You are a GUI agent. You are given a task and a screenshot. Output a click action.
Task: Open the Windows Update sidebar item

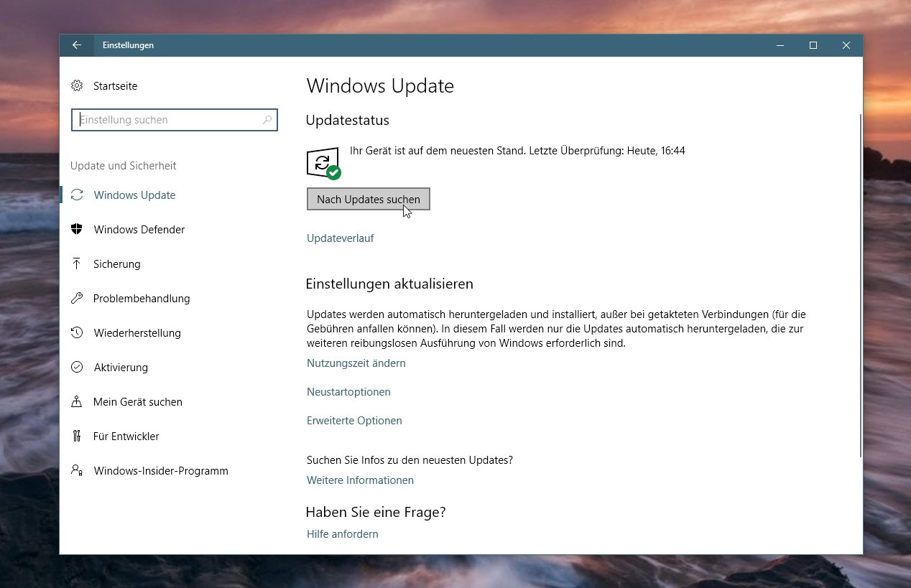point(134,195)
